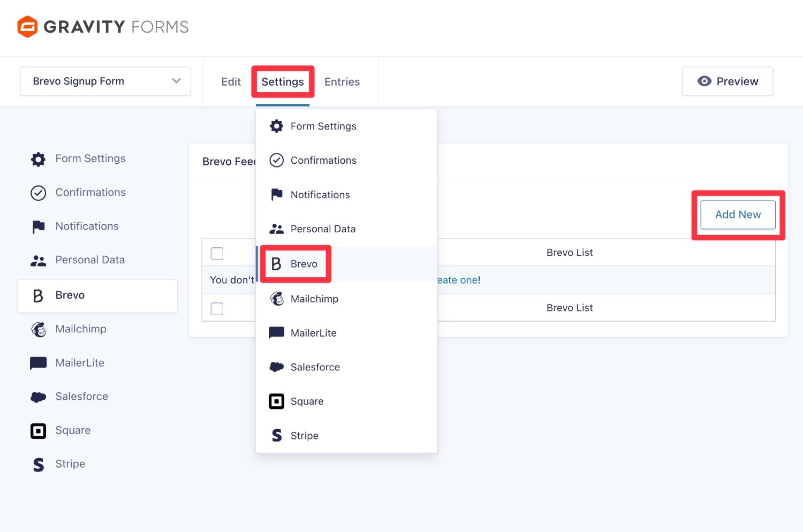Viewport: 803px width, 532px height.
Task: Click sidebar Brevo B icon
Action: coord(38,295)
